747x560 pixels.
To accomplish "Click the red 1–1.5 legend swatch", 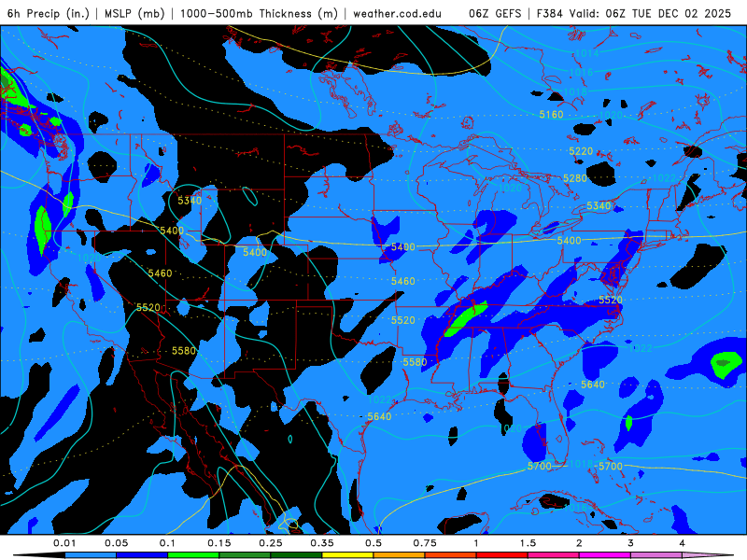I will pos(502,555).
